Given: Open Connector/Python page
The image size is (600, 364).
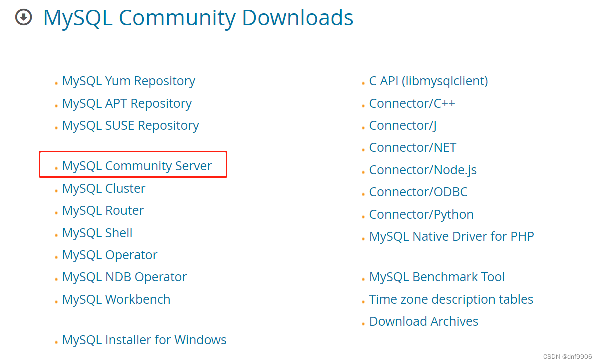Looking at the screenshot, I should [x=421, y=214].
